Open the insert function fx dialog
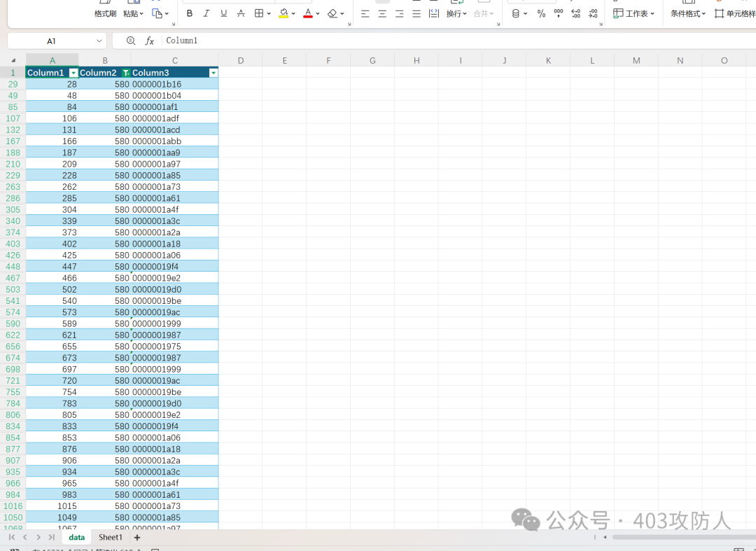This screenshot has height=551, width=756. tap(149, 41)
